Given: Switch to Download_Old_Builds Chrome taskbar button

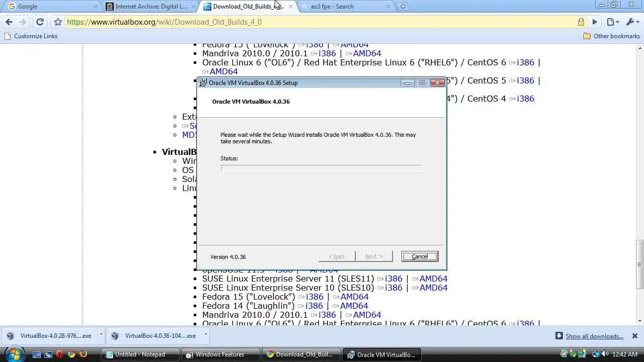Looking at the screenshot, I should 301,354.
